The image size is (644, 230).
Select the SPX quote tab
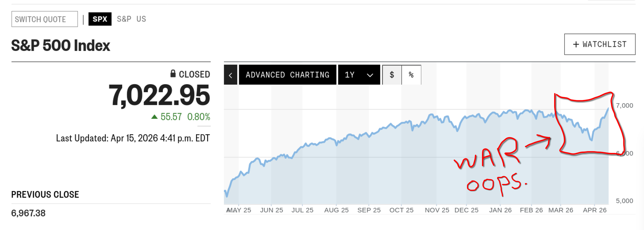pyautogui.click(x=100, y=19)
